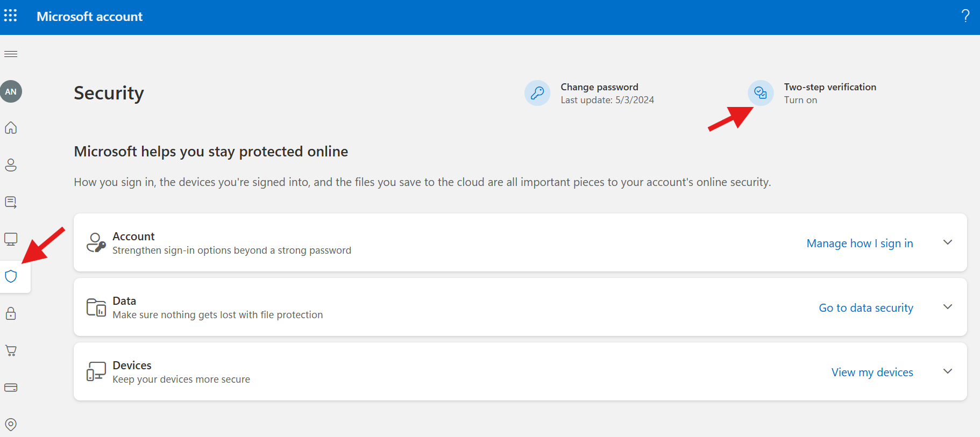Image resolution: width=980 pixels, height=437 pixels.
Task: Open Payment options card sidebar icon
Action: pyautogui.click(x=11, y=388)
